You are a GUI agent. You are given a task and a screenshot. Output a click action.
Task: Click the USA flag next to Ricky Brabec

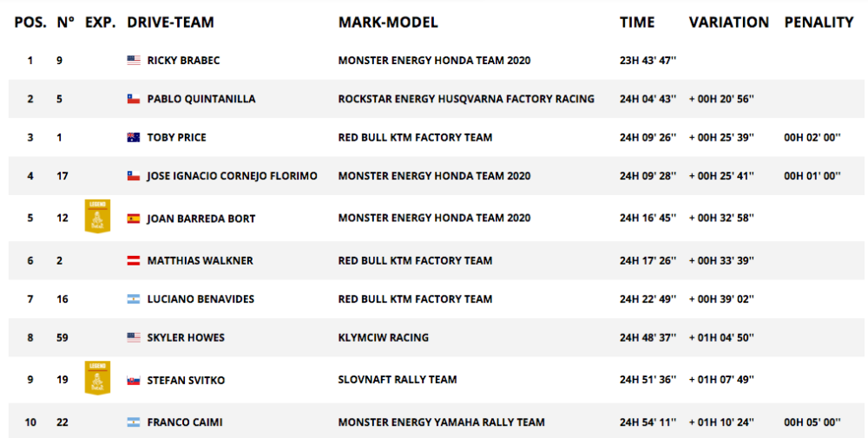click(x=134, y=61)
